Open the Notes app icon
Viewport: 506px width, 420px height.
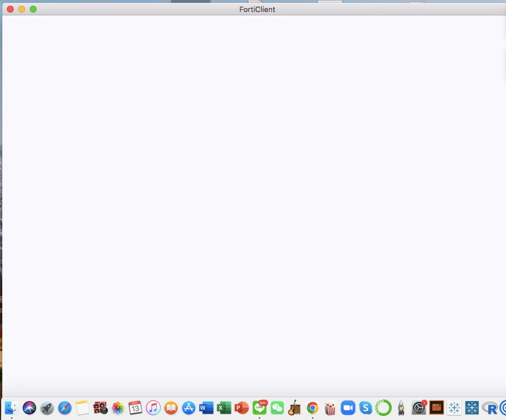point(83,408)
